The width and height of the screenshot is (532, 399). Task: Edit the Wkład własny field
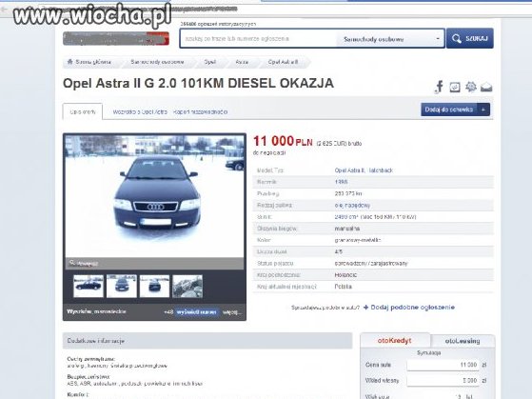tap(443, 380)
